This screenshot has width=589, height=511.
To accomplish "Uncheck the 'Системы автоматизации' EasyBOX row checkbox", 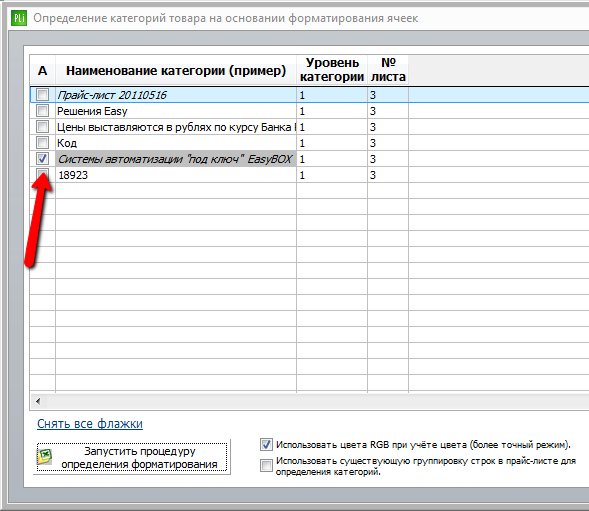I will point(42,159).
